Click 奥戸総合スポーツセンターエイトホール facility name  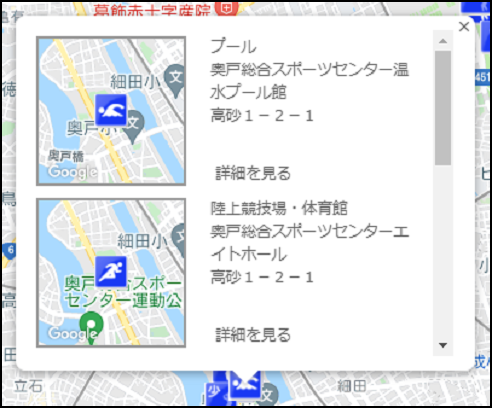[310, 243]
